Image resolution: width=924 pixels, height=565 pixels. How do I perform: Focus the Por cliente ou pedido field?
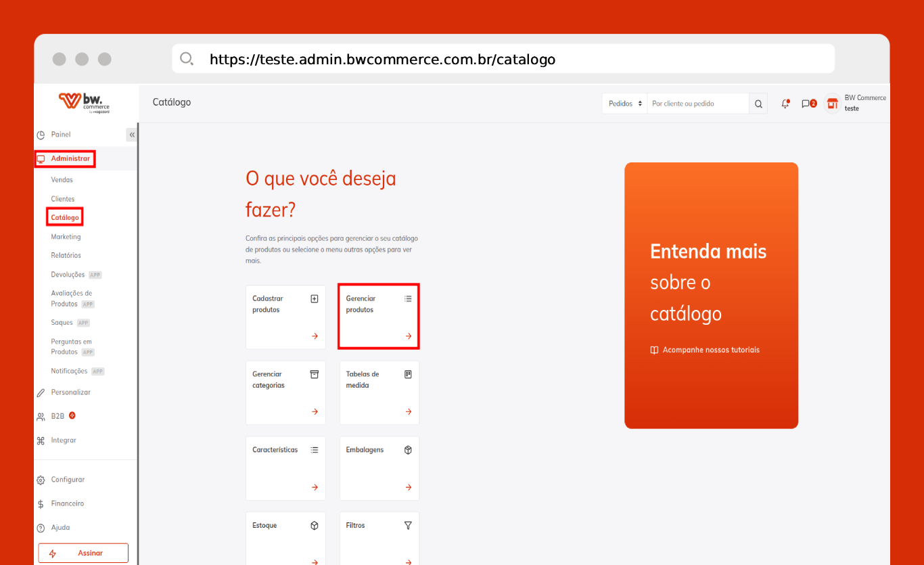point(697,104)
